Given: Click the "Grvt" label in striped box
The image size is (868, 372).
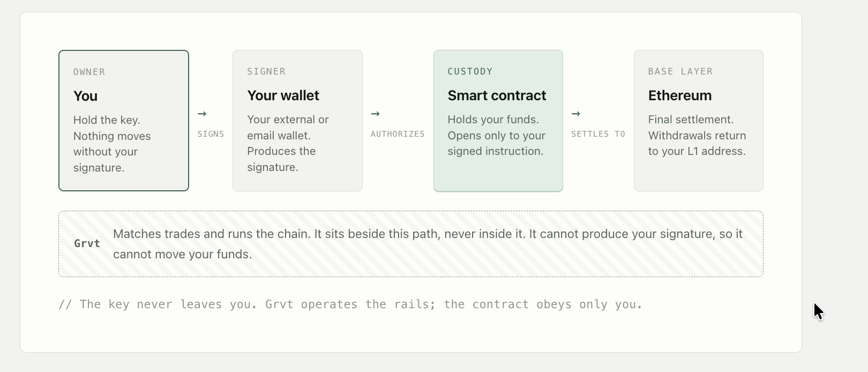Looking at the screenshot, I should pyautogui.click(x=87, y=243).
